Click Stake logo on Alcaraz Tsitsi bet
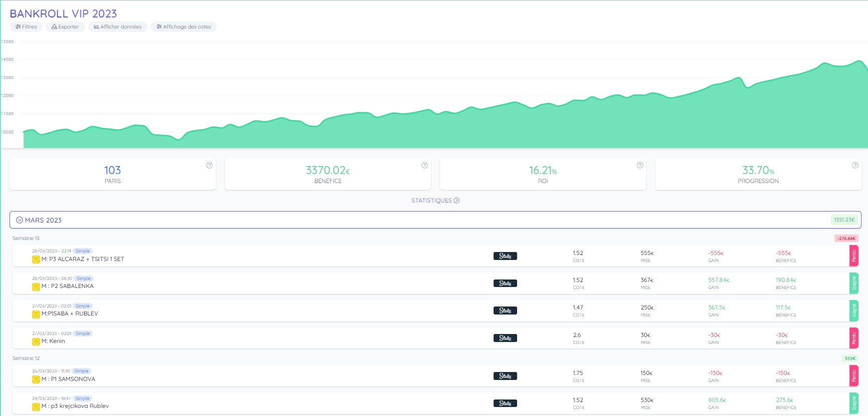Screen dimensions: 868x416 point(505,256)
